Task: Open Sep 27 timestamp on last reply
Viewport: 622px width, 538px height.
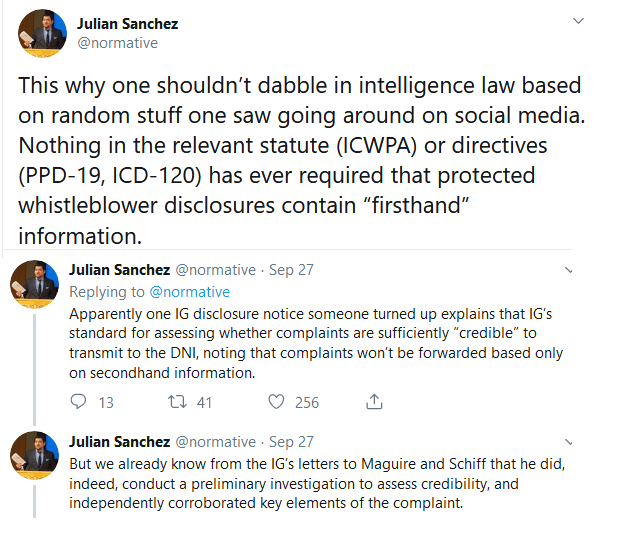Action: point(291,441)
